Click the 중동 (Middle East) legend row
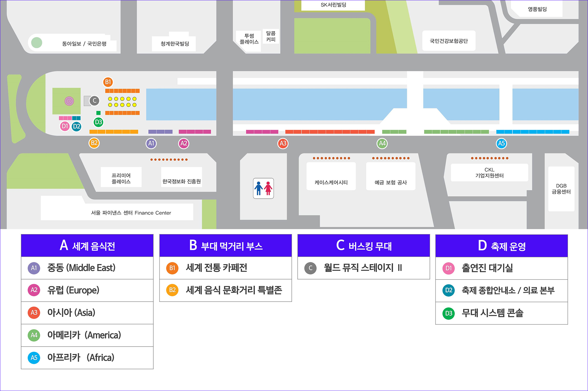The width and height of the screenshot is (588, 391). 87,268
